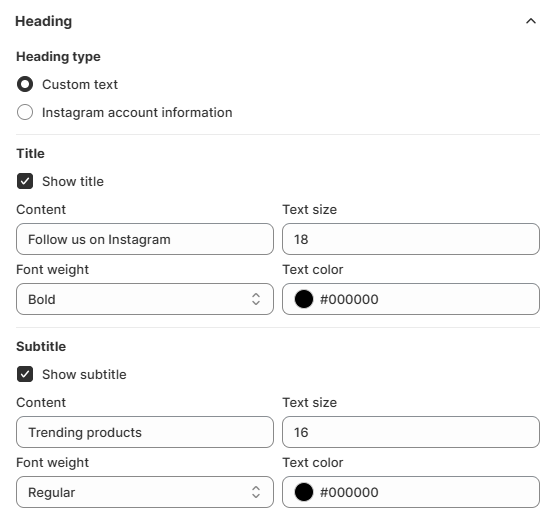Open the subtitle Font weight dropdown set to Regular

(145, 492)
